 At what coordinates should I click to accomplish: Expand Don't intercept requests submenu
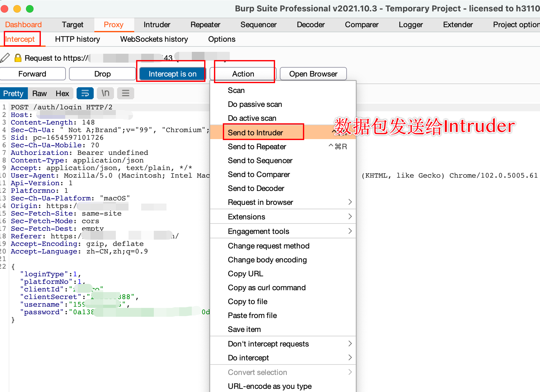click(283, 344)
